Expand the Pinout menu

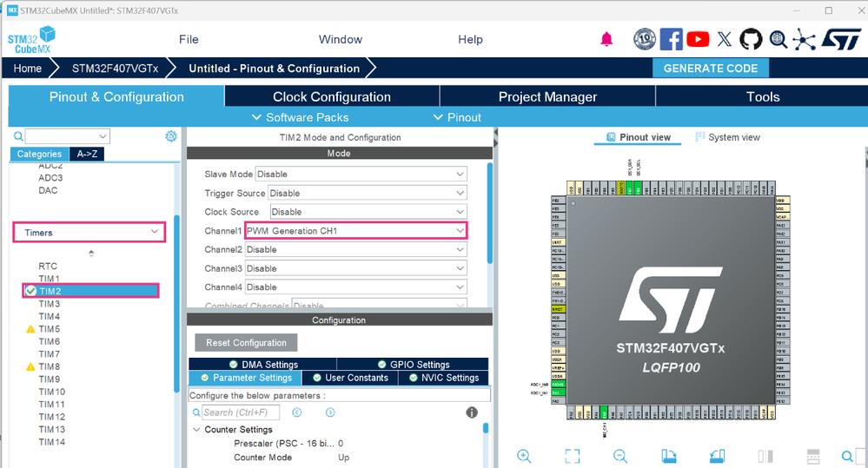pyautogui.click(x=457, y=117)
